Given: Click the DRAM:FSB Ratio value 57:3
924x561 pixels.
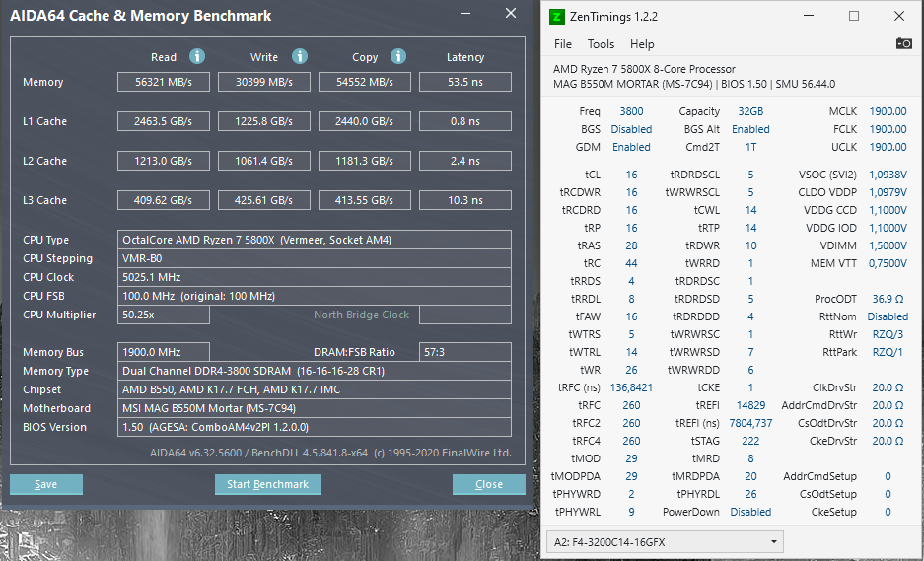Looking at the screenshot, I should (x=464, y=352).
